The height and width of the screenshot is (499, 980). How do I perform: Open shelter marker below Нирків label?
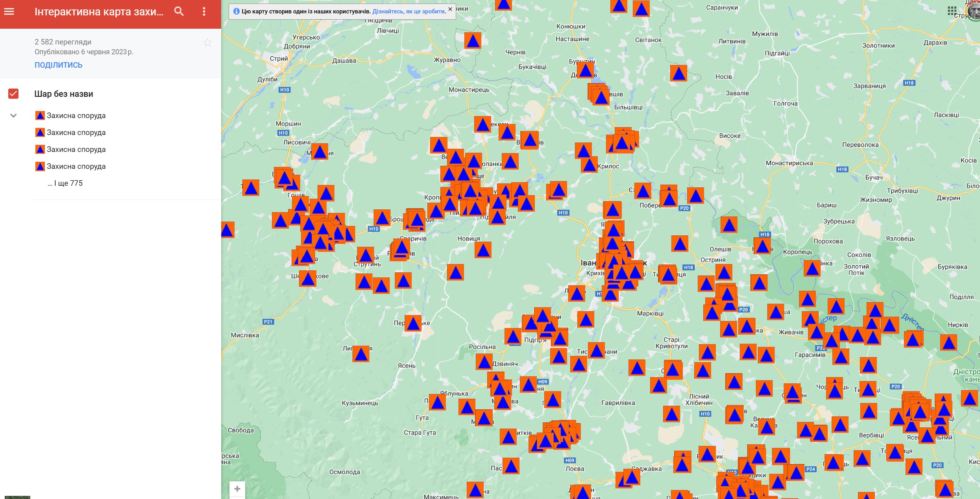(x=949, y=342)
